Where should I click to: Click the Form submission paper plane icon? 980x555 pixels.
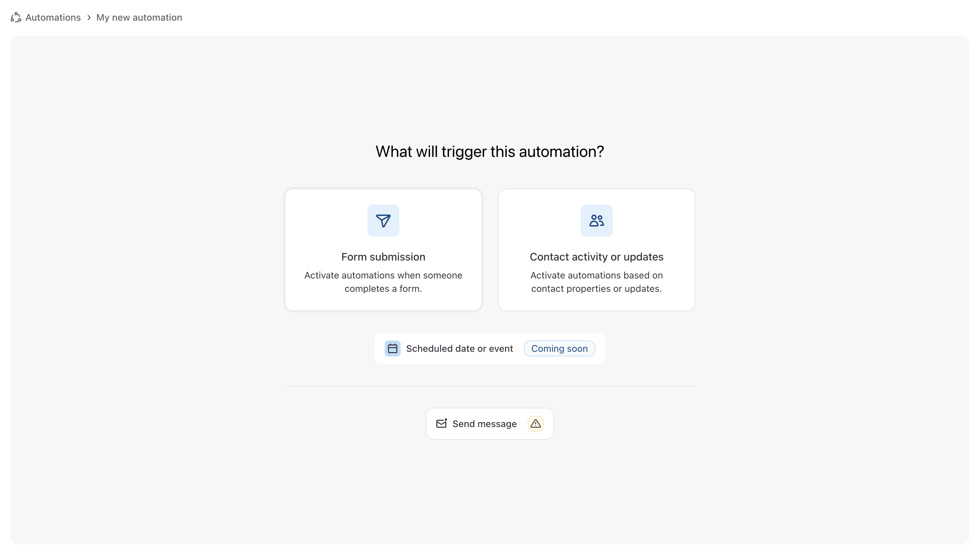[x=383, y=221]
